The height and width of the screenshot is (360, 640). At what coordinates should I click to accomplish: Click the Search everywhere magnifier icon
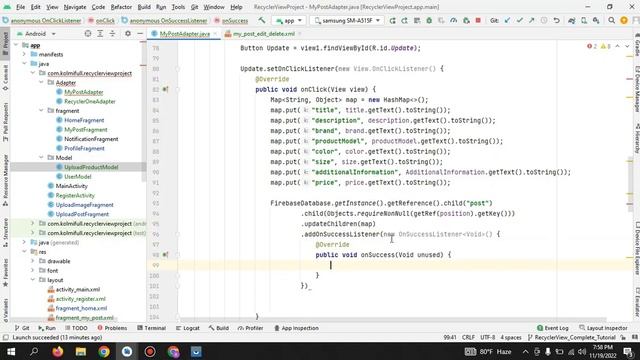(x=611, y=20)
